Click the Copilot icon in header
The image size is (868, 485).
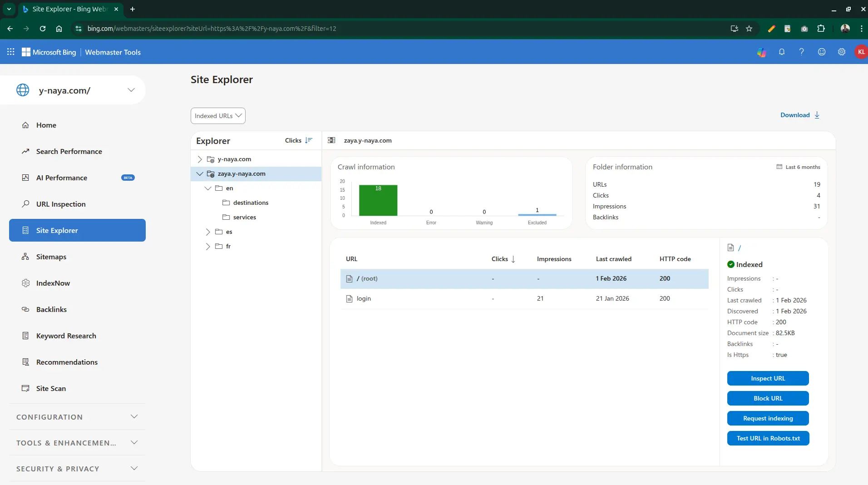point(761,52)
